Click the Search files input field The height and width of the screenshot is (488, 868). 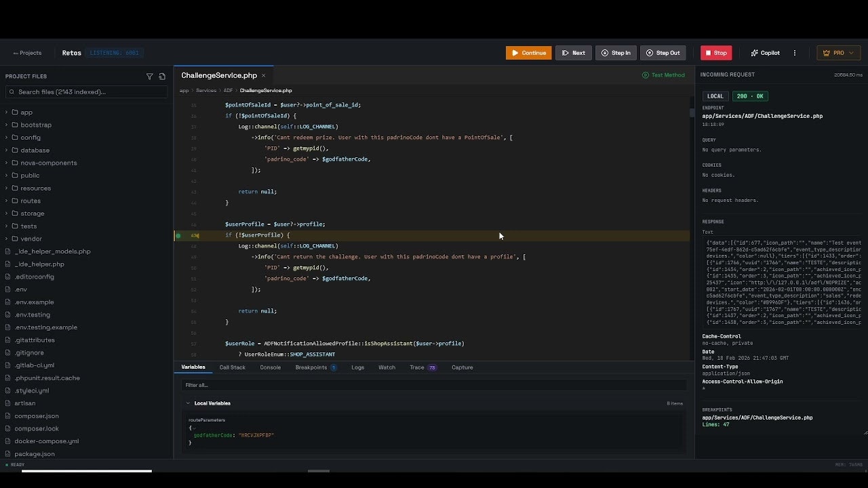point(86,91)
